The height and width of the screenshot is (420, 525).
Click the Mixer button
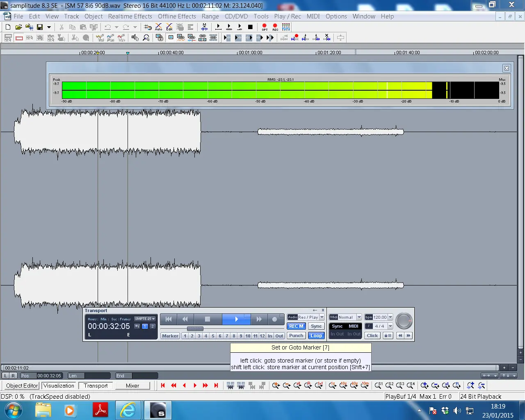(x=132, y=386)
